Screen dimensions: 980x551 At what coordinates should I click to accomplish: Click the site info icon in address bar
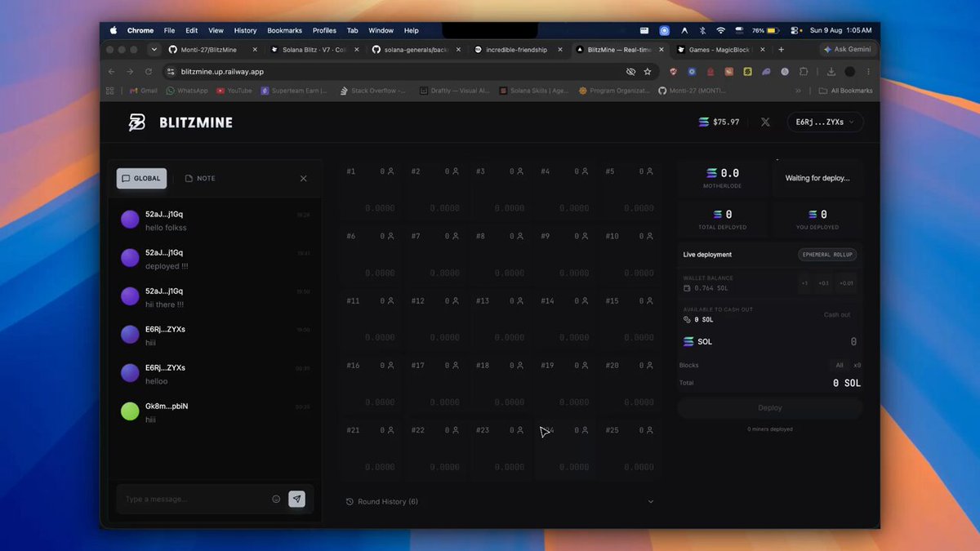(x=171, y=72)
